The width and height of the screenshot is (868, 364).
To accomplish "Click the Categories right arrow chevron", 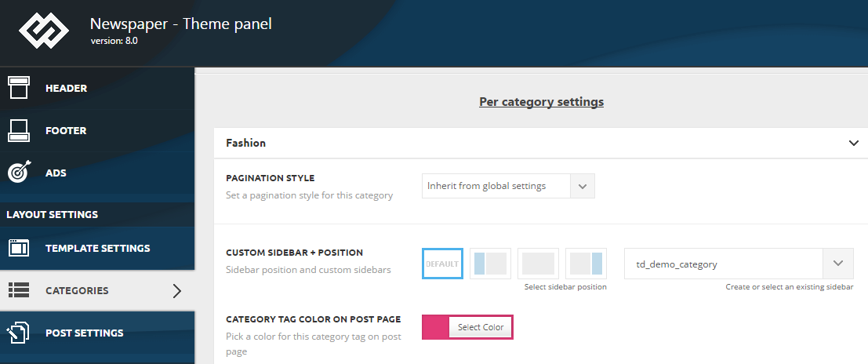I will pyautogui.click(x=176, y=291).
